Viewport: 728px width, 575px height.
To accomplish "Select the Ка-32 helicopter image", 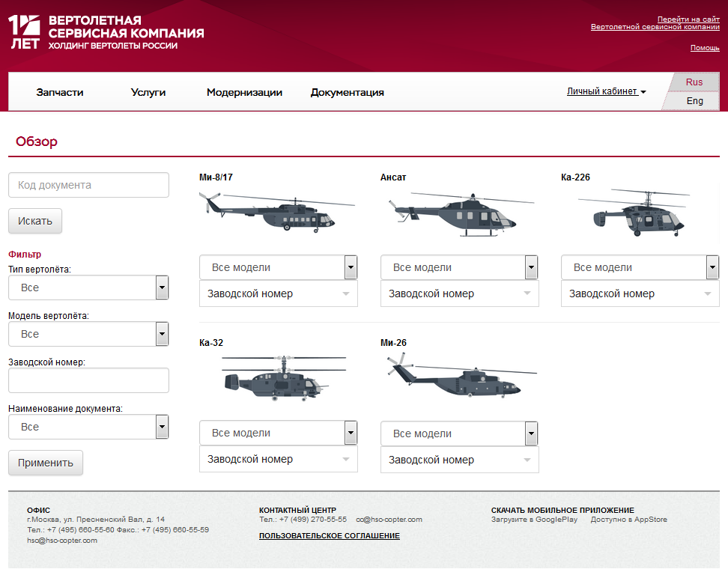I will point(284,378).
